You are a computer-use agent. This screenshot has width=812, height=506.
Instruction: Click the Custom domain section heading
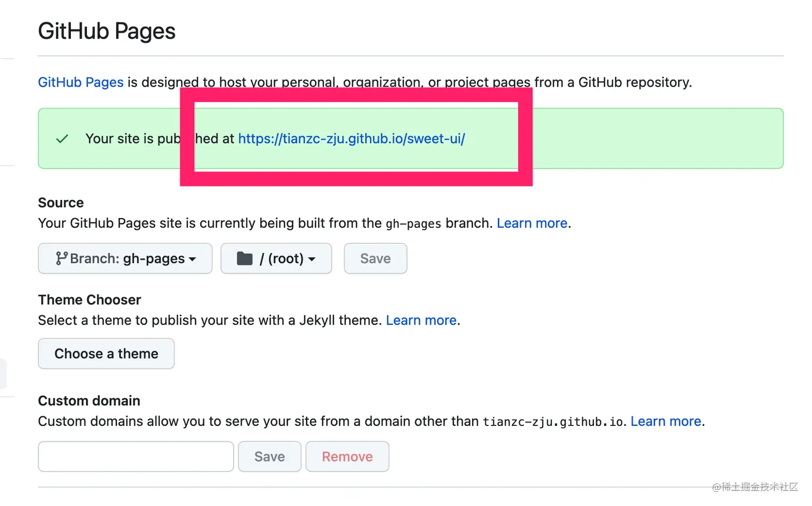tap(89, 401)
